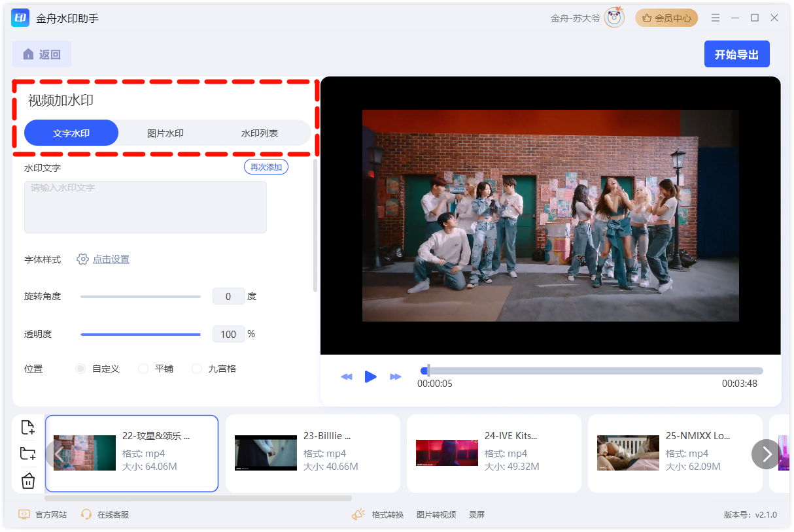
Task: Select the 22-玟星&颂乐 video card
Action: tap(131, 453)
